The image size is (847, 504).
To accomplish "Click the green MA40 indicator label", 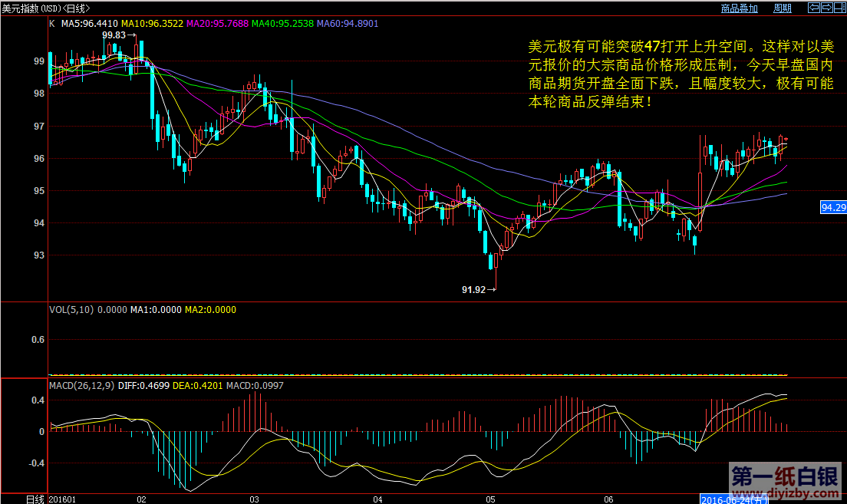I will [284, 24].
